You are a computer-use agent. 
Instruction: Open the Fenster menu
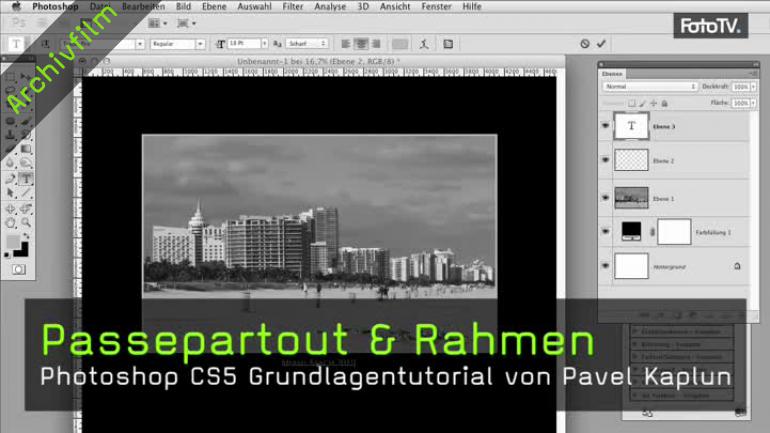point(436,6)
